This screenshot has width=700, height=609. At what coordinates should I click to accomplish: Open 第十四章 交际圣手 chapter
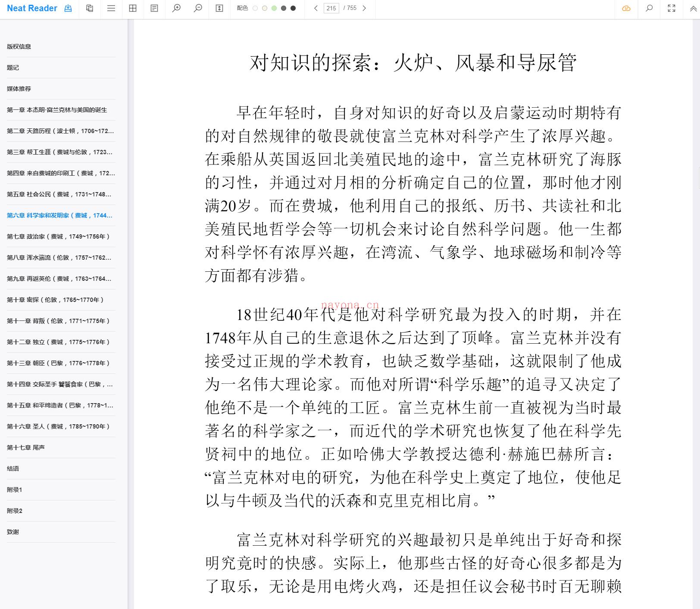pyautogui.click(x=61, y=384)
